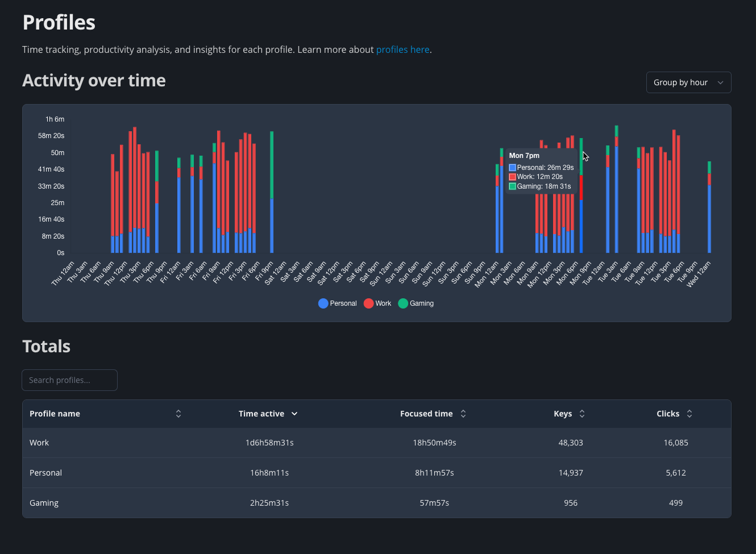The height and width of the screenshot is (554, 756).
Task: Select the Time active column header
Action: click(x=262, y=414)
